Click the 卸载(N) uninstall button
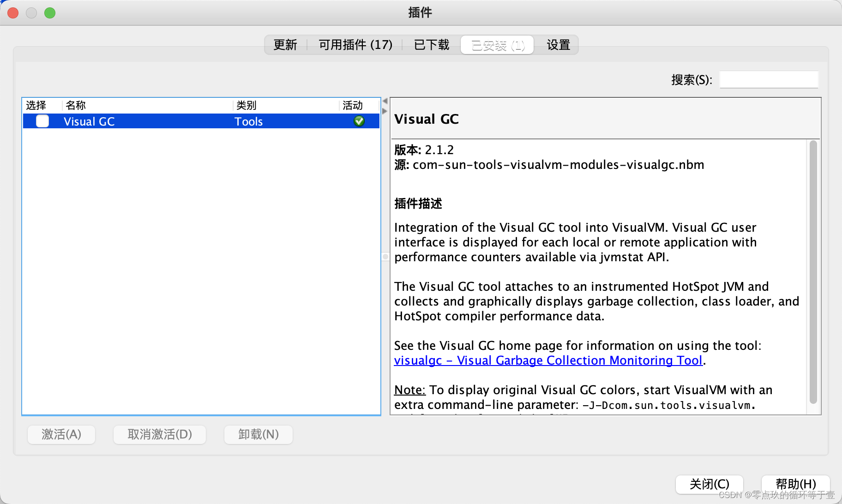Screen dimensions: 842x504 (x=259, y=434)
